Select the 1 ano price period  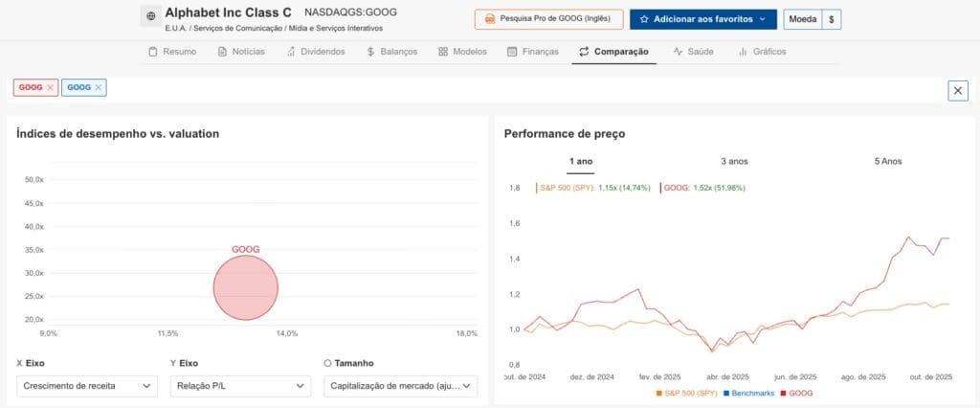581,162
